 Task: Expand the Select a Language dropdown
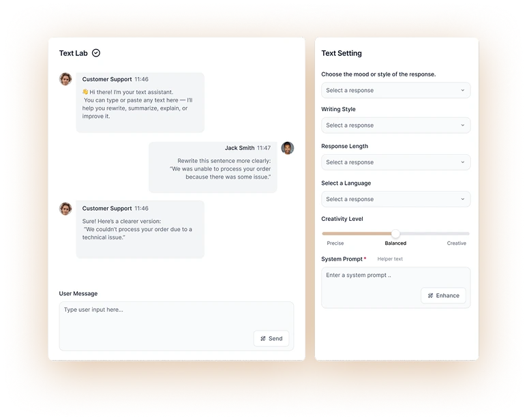pos(395,199)
